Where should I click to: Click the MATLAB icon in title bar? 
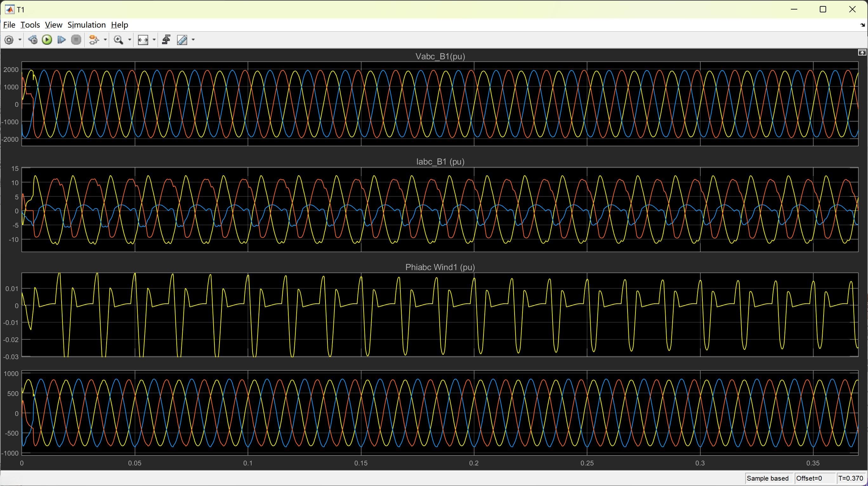[9, 10]
